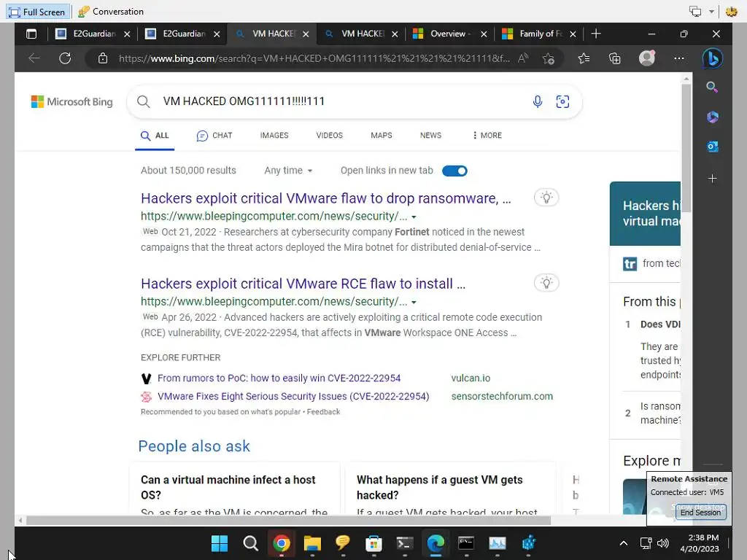Open Microsoft Store from taskbar
Viewport: 747px width, 560px height.
coord(373,543)
